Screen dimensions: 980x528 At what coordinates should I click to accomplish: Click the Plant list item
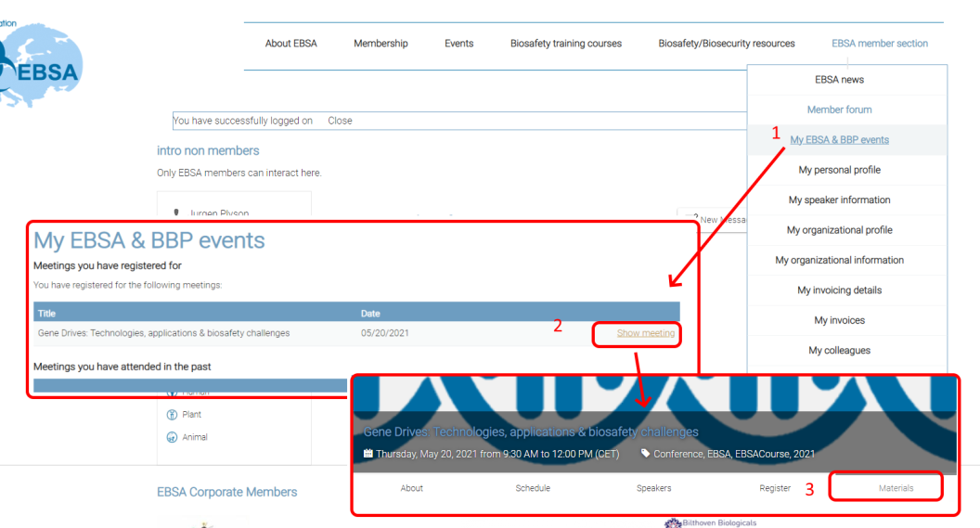[x=191, y=414]
